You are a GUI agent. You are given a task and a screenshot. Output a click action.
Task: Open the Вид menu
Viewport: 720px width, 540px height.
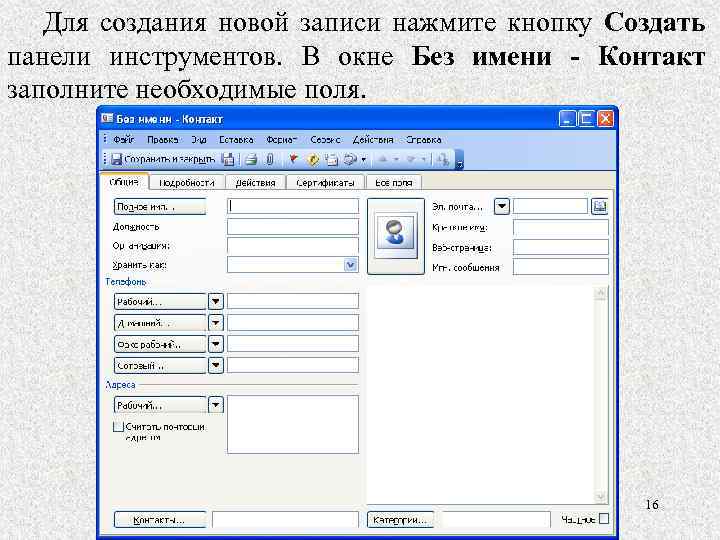click(x=199, y=139)
